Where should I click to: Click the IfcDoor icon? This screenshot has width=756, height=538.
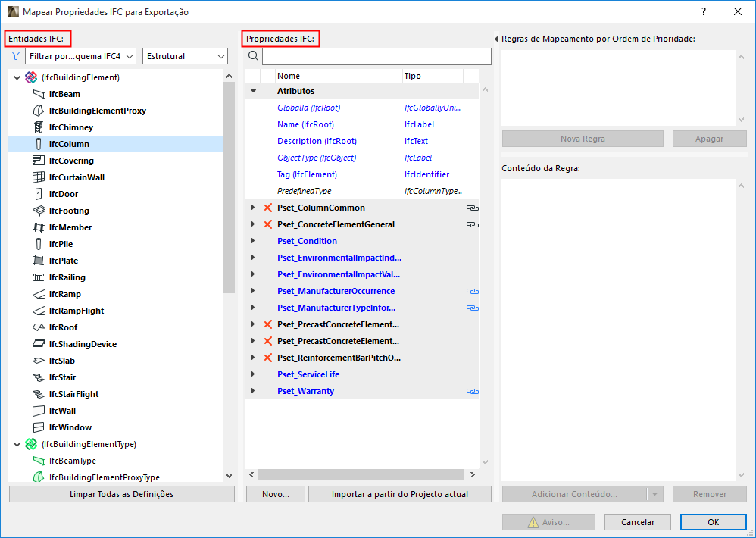tap(38, 194)
